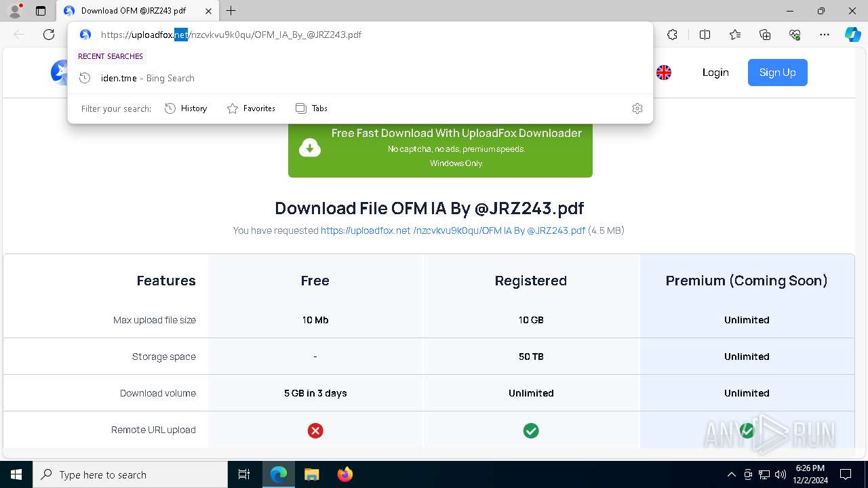Click the volume speaker tray icon

point(781,474)
